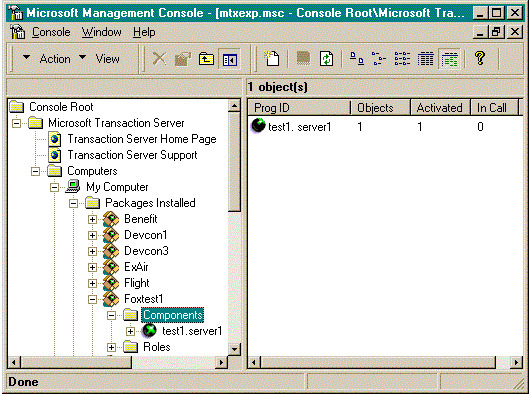The width and height of the screenshot is (530, 394).
Task: Switch to Small Icons view
Action: (x=379, y=59)
